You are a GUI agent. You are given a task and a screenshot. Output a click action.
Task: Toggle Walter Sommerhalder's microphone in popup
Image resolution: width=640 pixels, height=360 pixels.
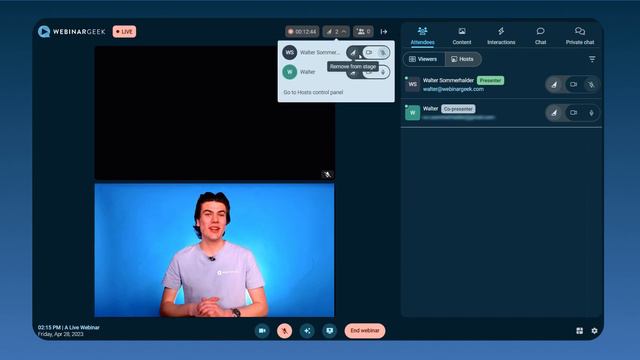(x=382, y=52)
